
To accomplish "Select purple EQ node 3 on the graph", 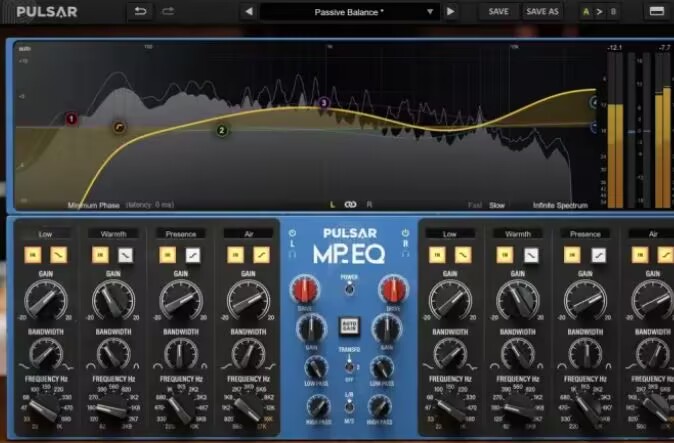I will pyautogui.click(x=324, y=103).
